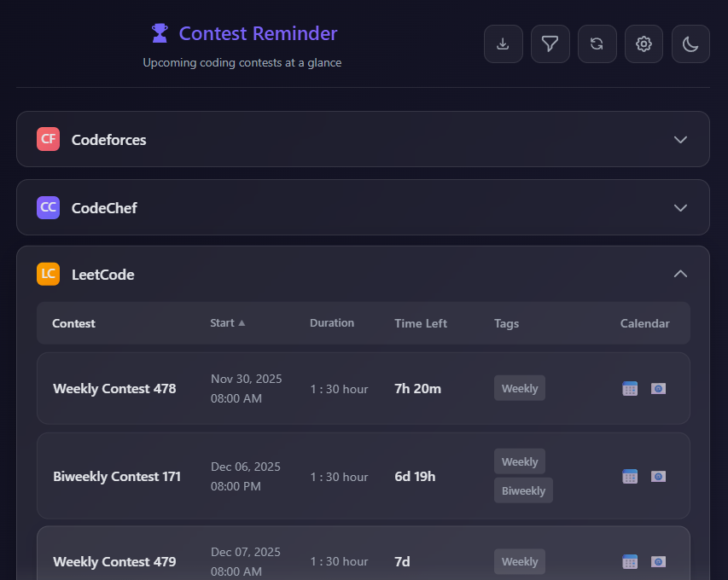Open the Weekly Contest 479 entry
Screen dimensions: 728x580
pos(114,561)
